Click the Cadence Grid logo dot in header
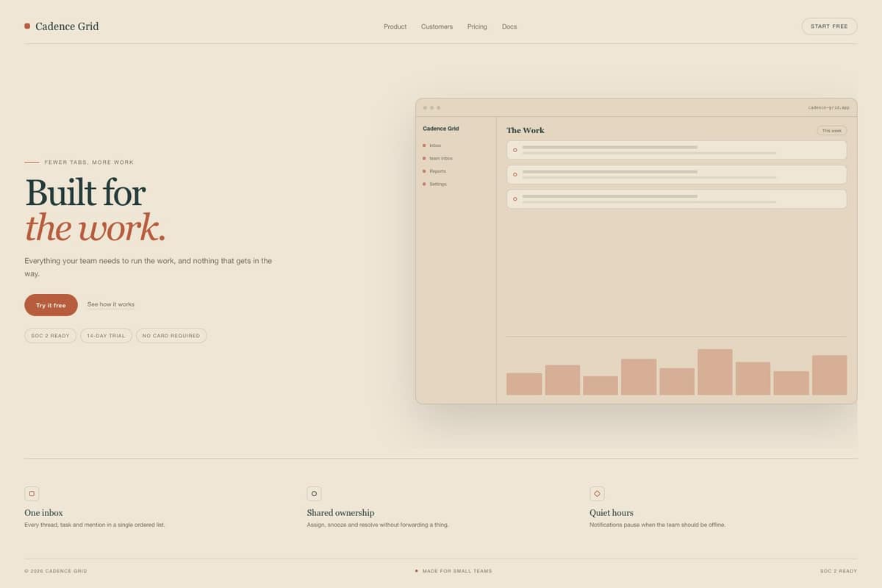The width and height of the screenshot is (882, 588). coord(27,26)
